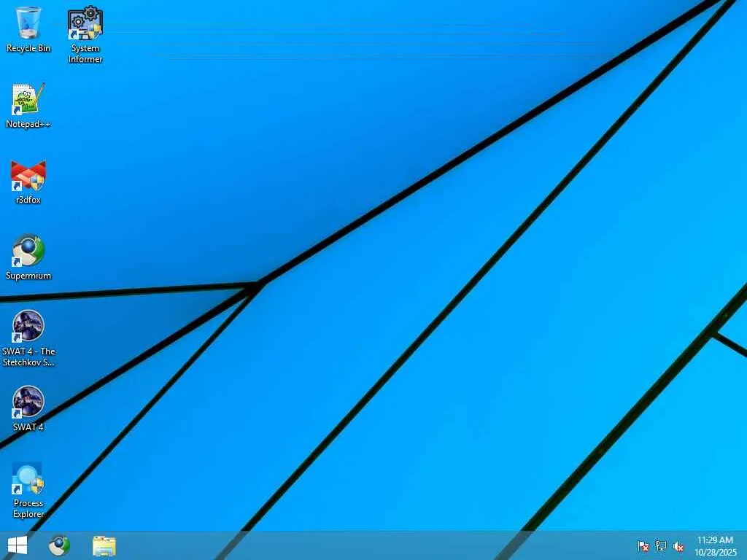Open Action Center flag tray icon
This screenshot has height=560, width=747.
pyautogui.click(x=643, y=546)
